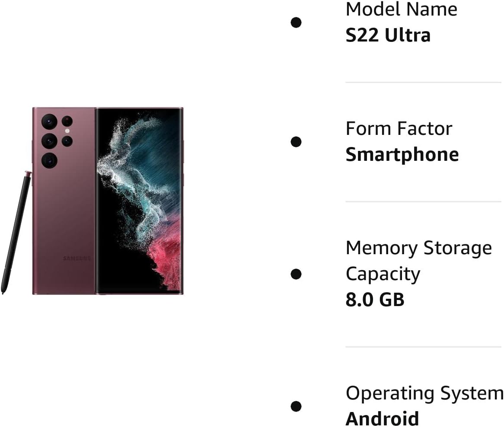Click the bullet beside Form Factor
Image resolution: width=504 pixels, height=428 pixels.
tap(296, 141)
